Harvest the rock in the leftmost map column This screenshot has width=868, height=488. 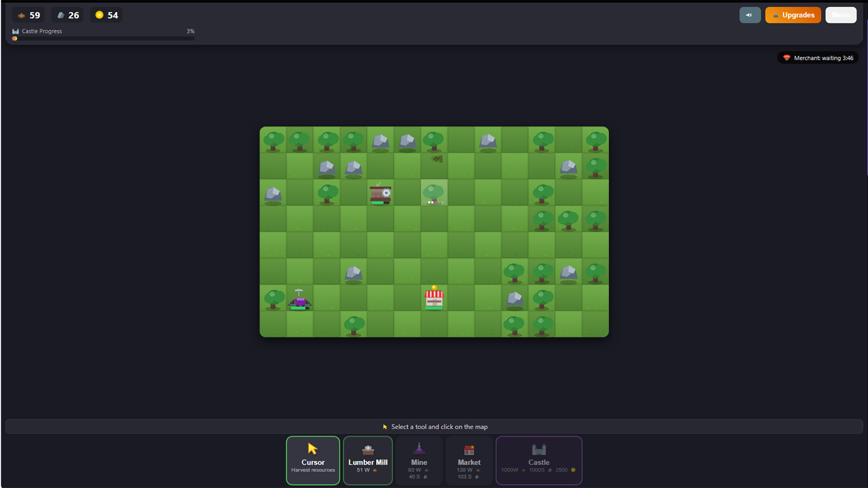point(273,195)
